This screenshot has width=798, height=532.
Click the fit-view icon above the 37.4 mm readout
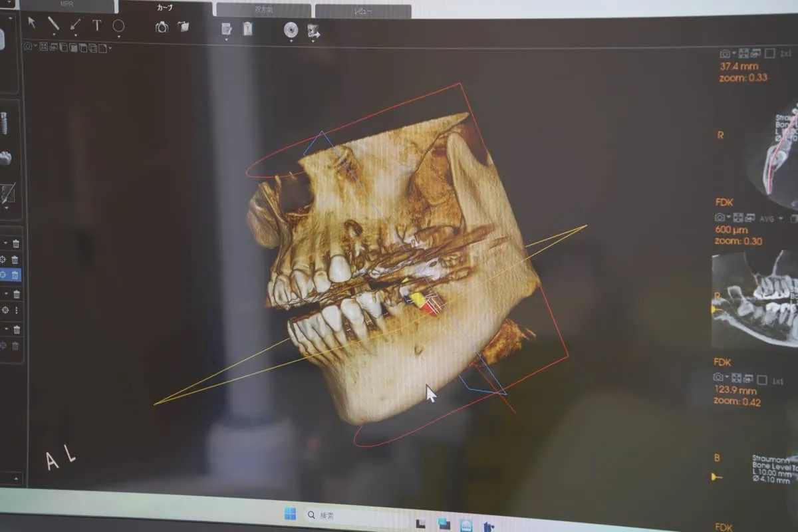point(743,53)
